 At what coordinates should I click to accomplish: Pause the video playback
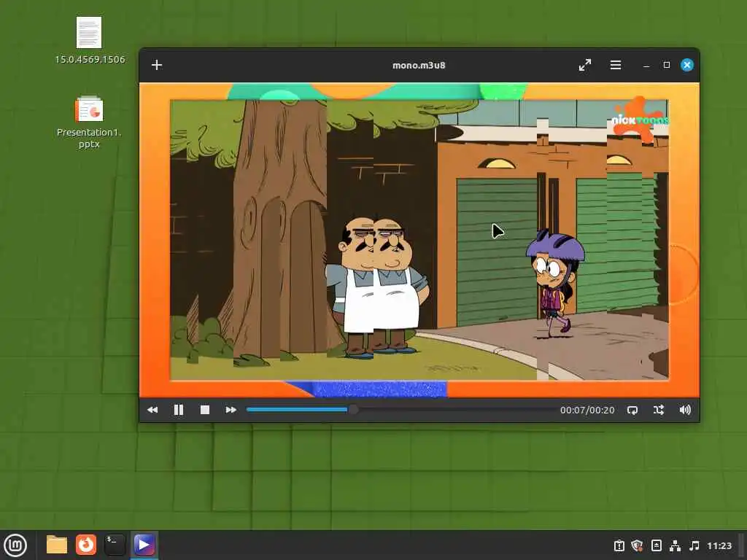tap(179, 410)
